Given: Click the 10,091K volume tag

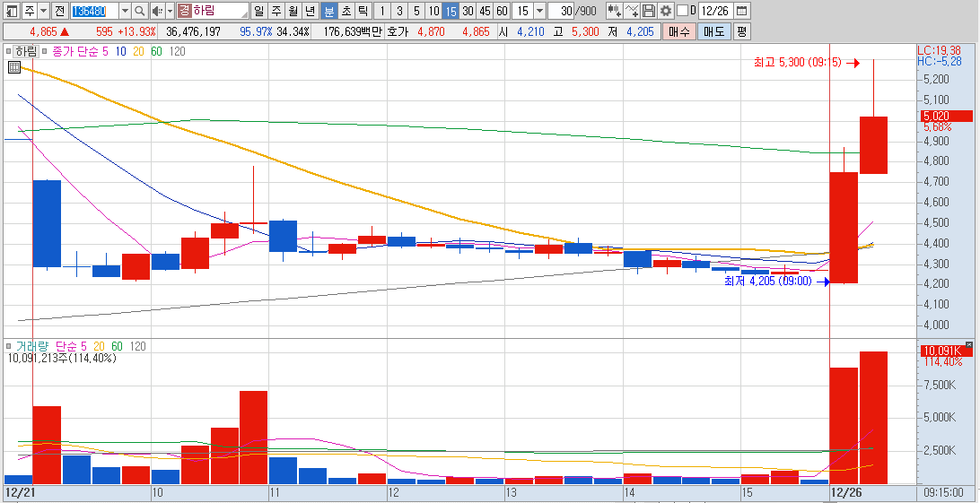Looking at the screenshot, I should (946, 351).
